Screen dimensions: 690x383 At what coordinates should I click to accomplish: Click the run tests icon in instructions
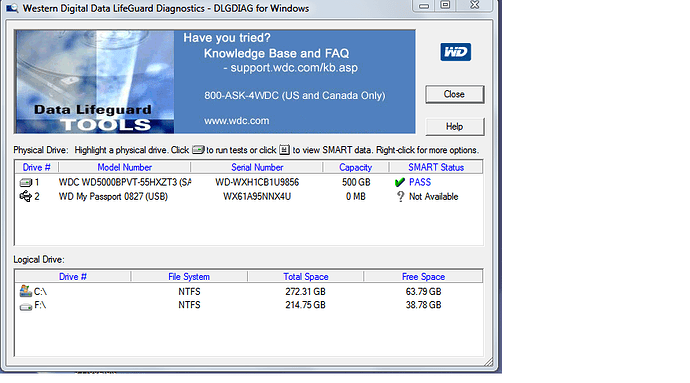point(198,150)
